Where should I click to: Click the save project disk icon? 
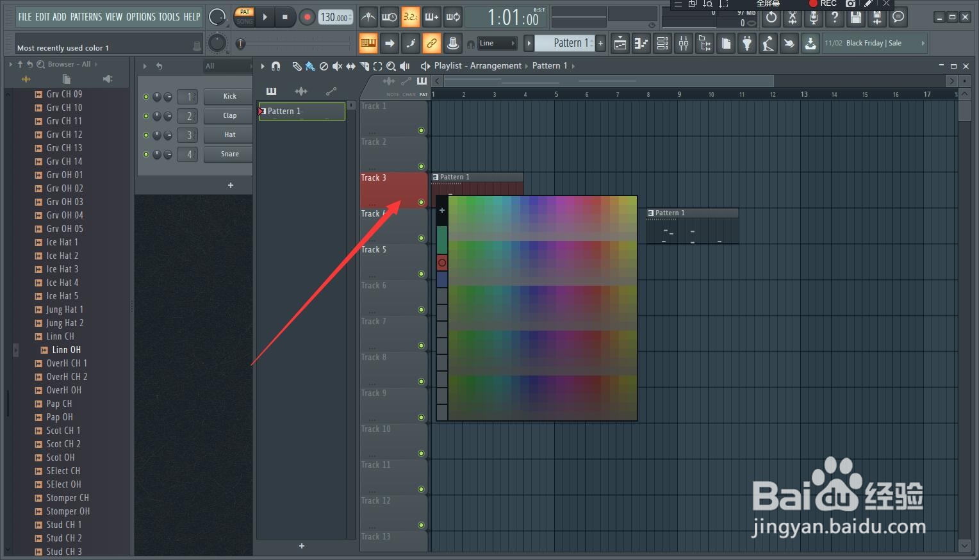(856, 17)
